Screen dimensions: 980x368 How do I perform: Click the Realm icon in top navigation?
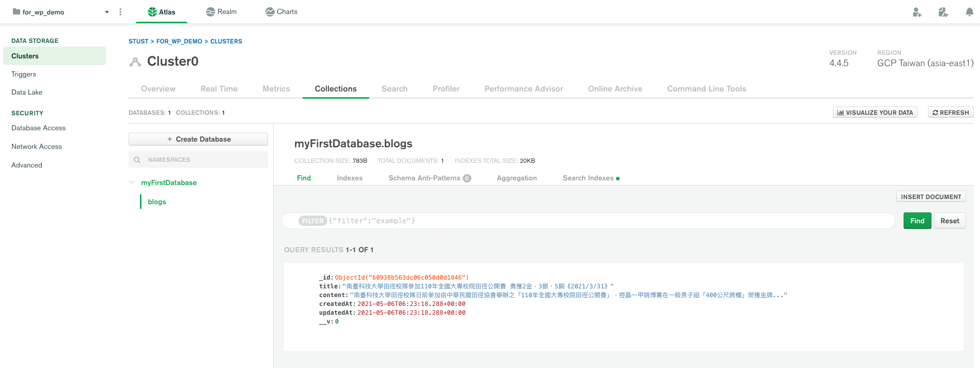pos(210,12)
